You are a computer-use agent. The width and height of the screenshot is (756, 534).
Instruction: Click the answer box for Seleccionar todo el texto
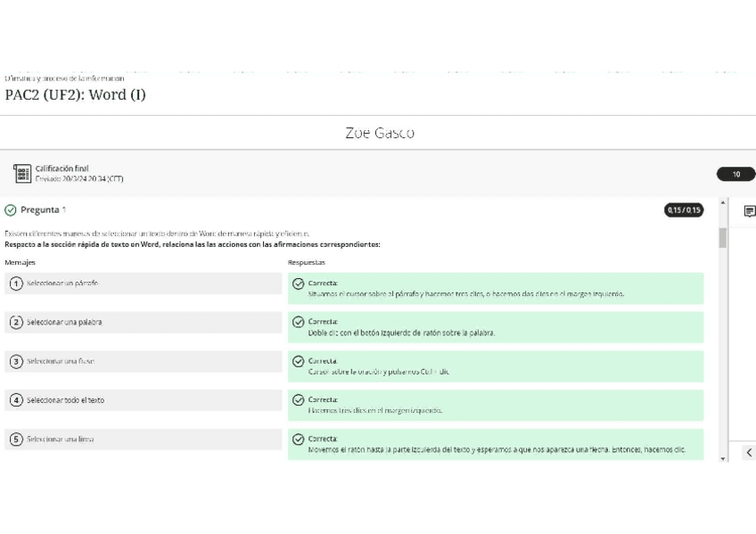495,406
